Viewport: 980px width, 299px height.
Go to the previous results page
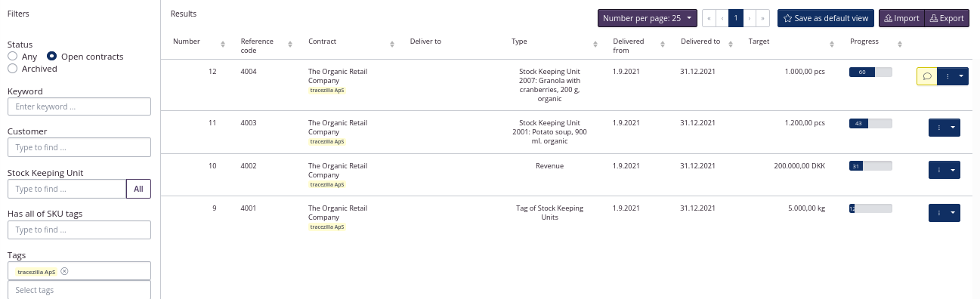[722, 18]
